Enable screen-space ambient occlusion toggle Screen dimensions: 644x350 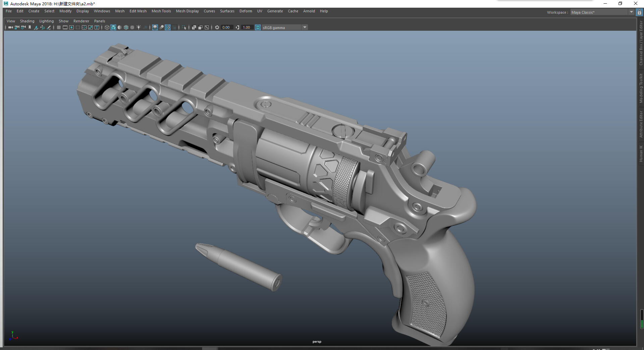click(x=155, y=27)
